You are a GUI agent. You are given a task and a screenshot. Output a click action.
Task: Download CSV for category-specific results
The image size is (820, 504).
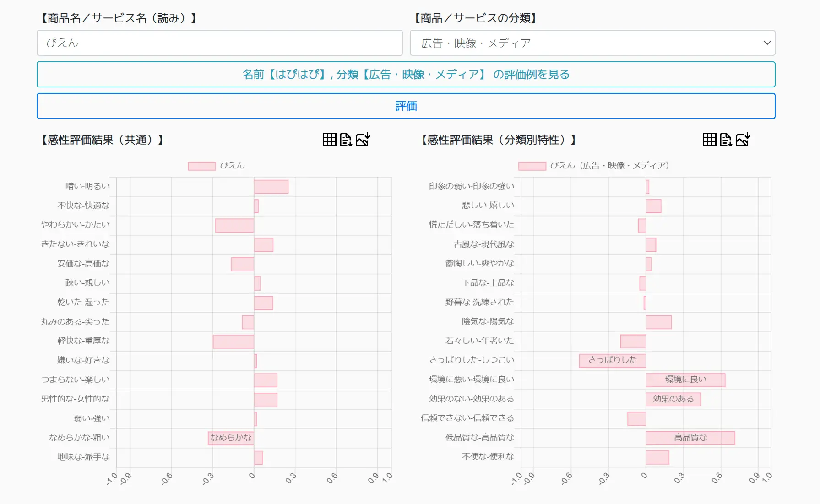pos(726,140)
